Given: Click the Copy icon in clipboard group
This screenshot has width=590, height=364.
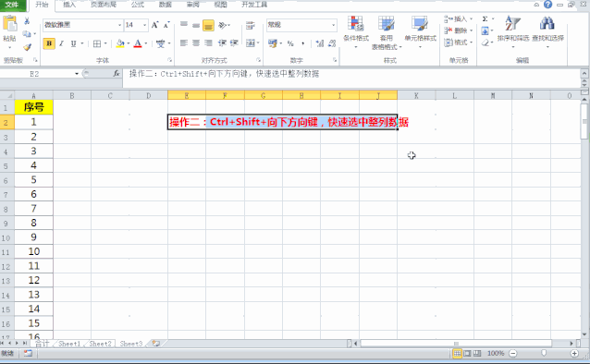Looking at the screenshot, I should click(26, 34).
